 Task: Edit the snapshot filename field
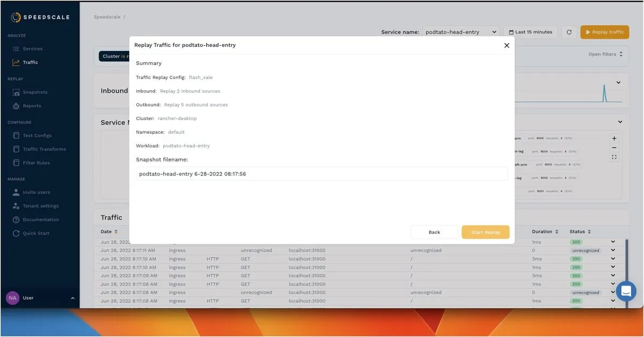[x=323, y=173]
